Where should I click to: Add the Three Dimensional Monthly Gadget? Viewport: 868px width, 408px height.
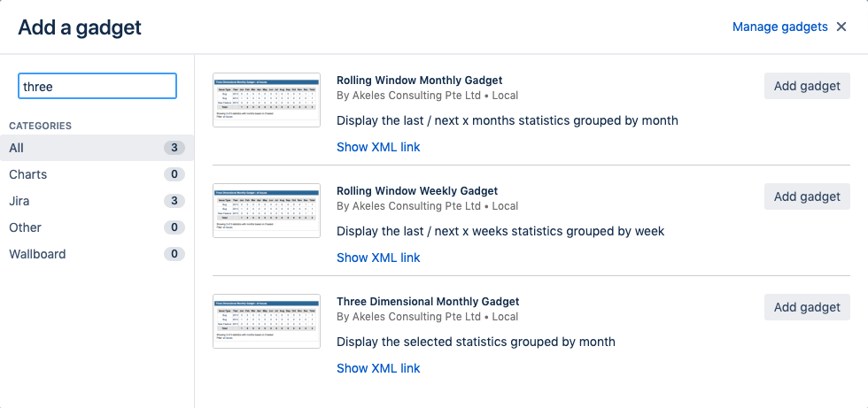point(807,307)
